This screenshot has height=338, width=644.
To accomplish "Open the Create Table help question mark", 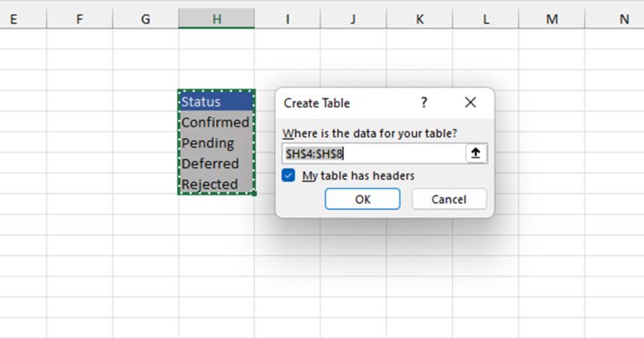I will pos(423,102).
